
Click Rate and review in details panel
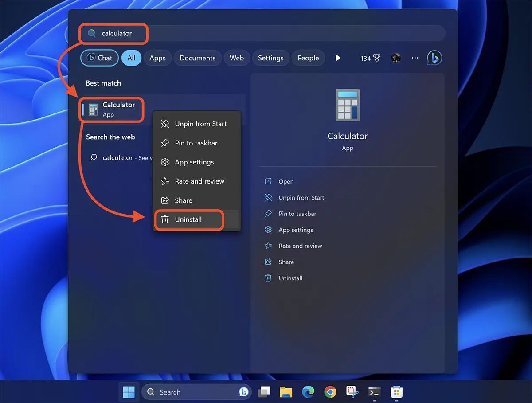293,246
